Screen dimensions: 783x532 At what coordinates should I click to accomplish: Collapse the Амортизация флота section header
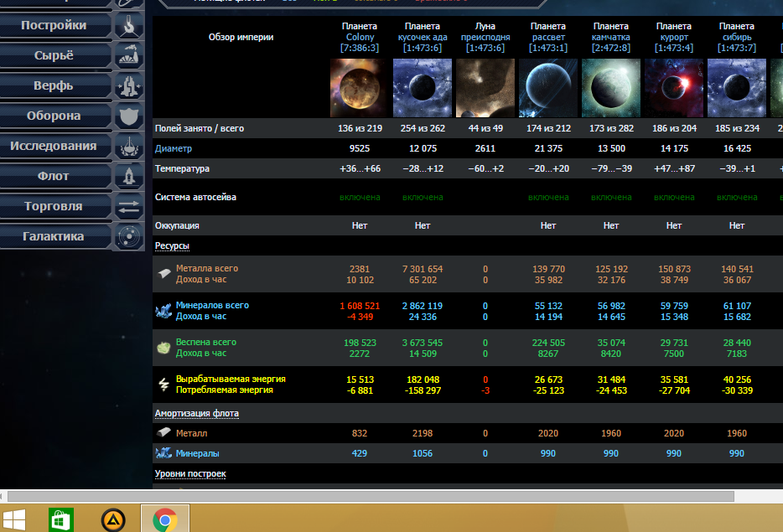pos(197,413)
